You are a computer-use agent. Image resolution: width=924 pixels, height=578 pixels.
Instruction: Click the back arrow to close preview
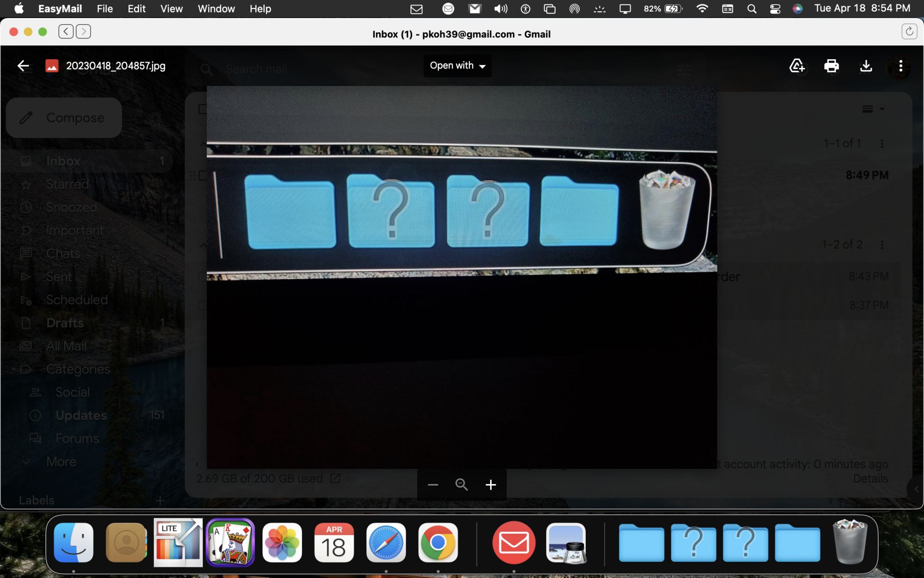[23, 65]
